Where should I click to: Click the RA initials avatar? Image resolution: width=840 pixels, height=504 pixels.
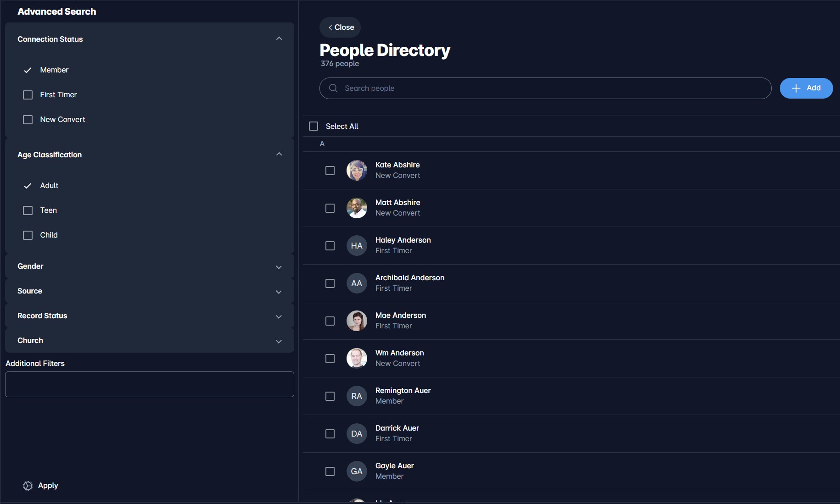(x=357, y=396)
